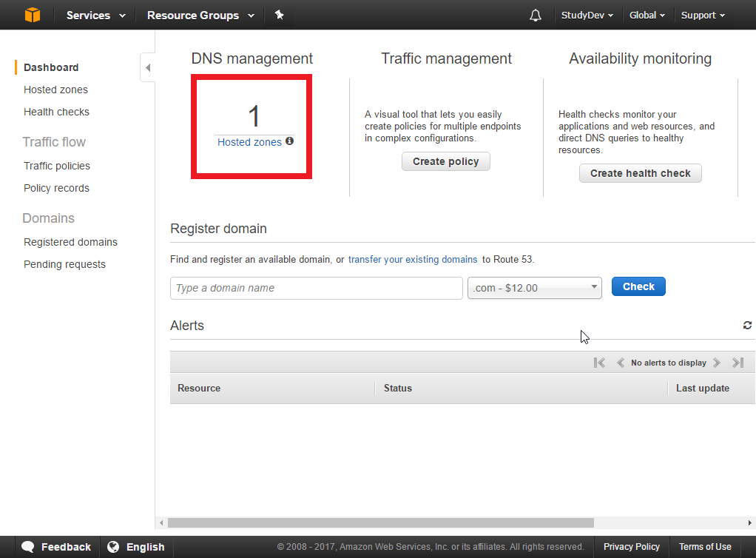The height and width of the screenshot is (558, 756).
Task: Open the notifications bell icon
Action: 536,16
